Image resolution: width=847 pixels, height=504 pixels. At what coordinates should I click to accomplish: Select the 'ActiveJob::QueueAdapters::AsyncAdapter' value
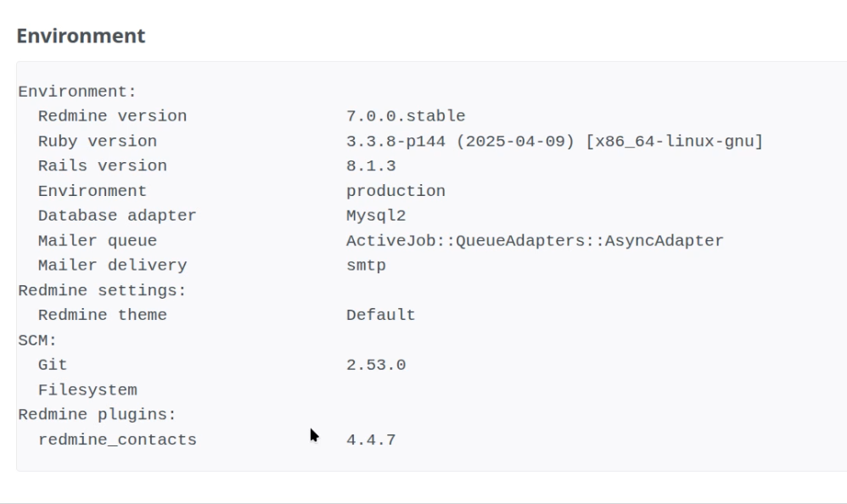(535, 240)
